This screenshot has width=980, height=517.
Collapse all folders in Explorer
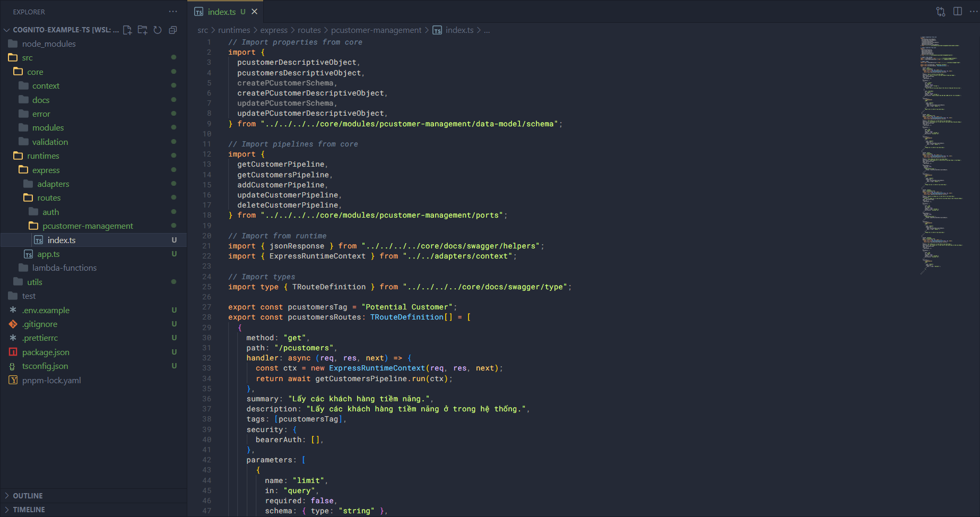[172, 30]
